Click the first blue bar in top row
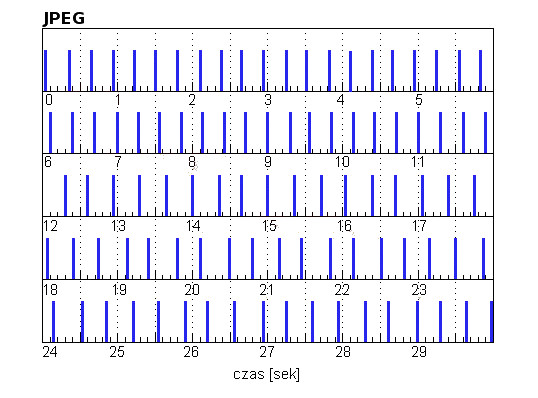 [46, 70]
